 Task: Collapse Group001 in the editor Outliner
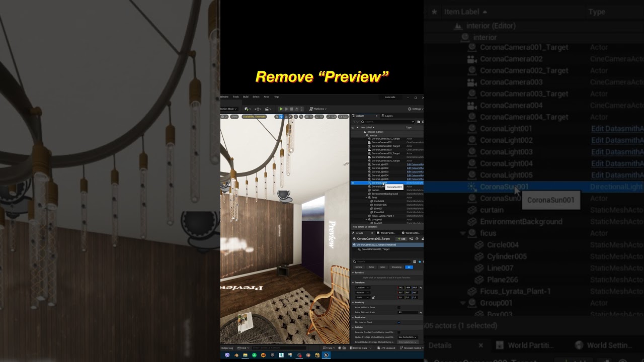(x=367, y=219)
